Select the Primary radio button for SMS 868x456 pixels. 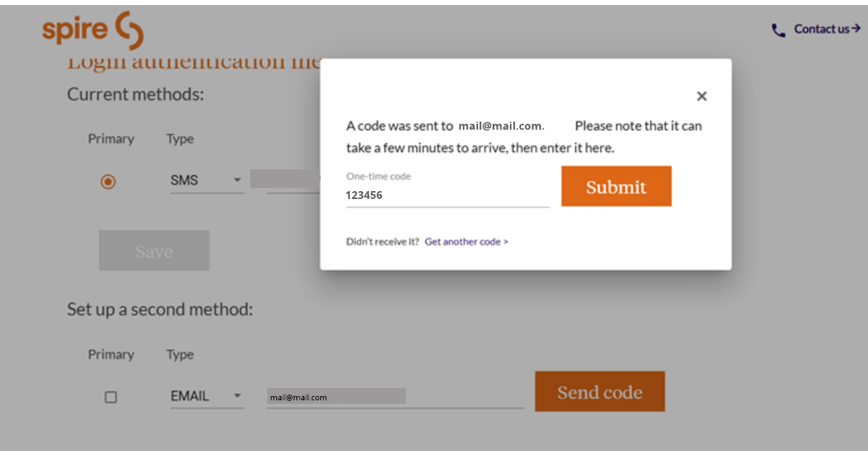(108, 182)
